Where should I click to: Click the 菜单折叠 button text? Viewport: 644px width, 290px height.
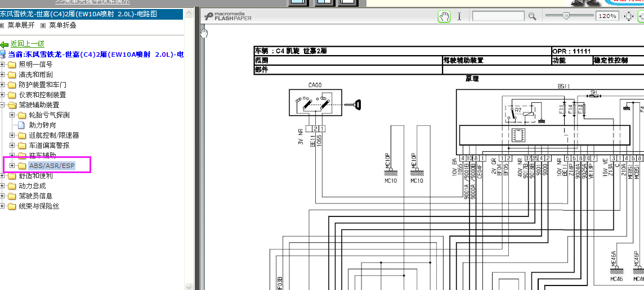(63, 25)
